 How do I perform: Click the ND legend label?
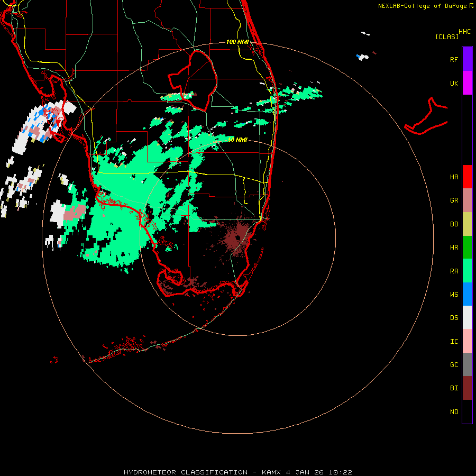pos(454,412)
